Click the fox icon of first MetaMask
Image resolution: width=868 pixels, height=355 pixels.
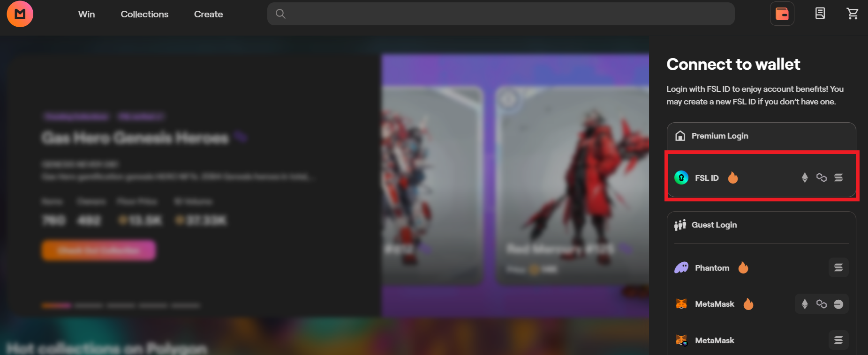coord(681,304)
